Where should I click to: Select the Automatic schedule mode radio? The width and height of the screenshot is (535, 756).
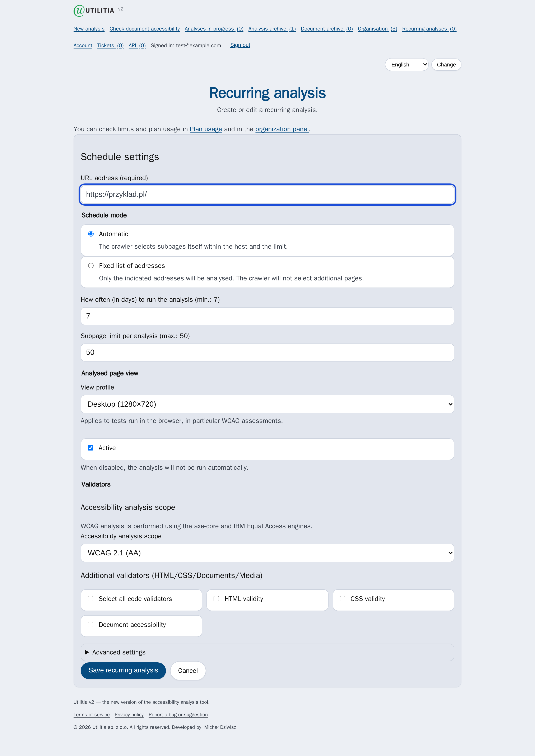[x=91, y=234]
